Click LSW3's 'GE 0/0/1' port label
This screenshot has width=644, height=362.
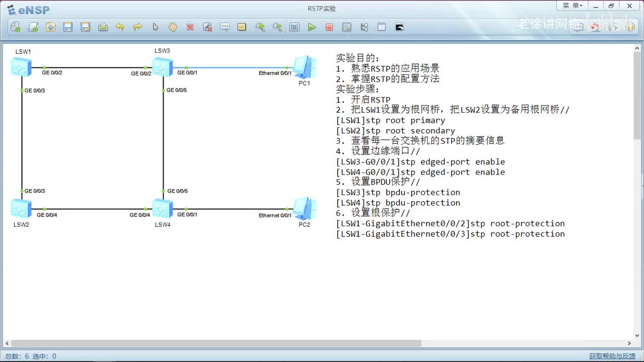tap(187, 73)
